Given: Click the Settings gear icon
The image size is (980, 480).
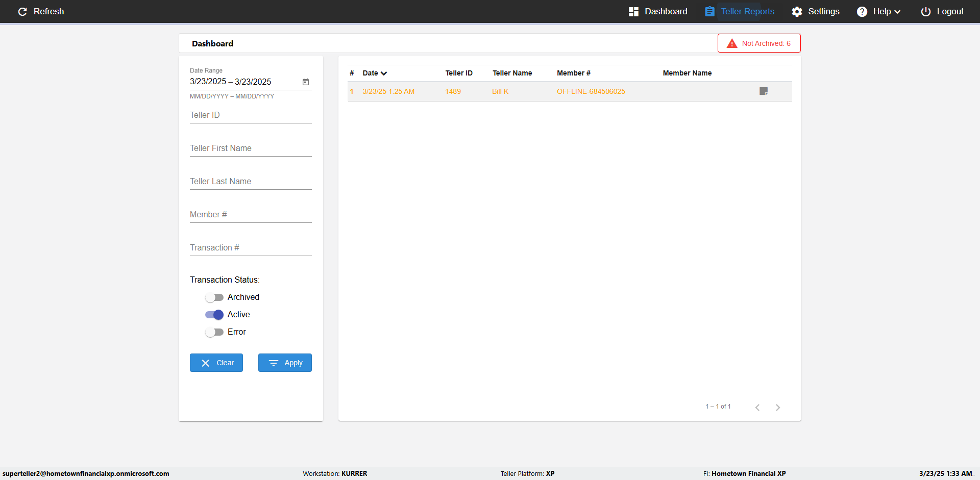Looking at the screenshot, I should (x=797, y=12).
